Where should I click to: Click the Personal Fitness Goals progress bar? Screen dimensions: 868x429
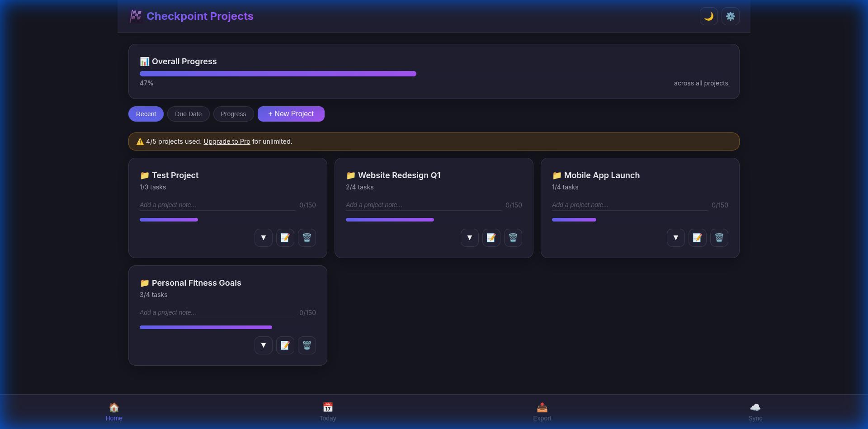click(x=228, y=327)
